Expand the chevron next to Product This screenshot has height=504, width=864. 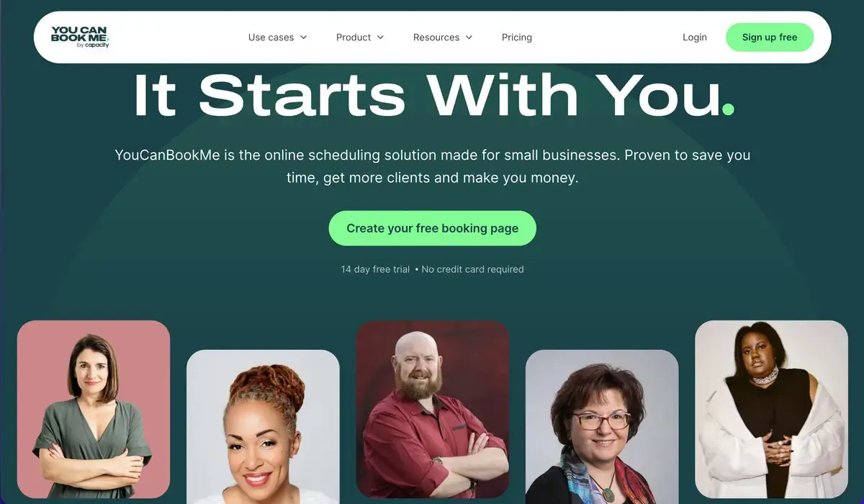380,37
